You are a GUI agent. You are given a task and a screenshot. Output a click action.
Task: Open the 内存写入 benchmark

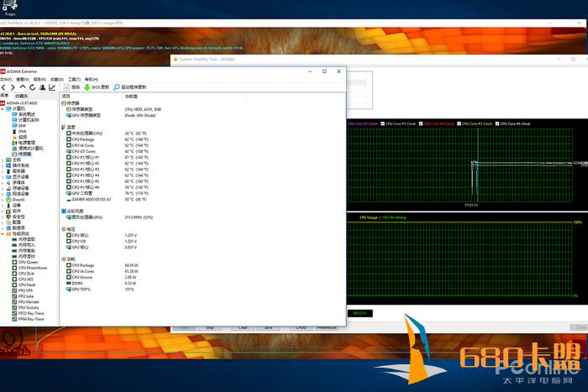[24, 245]
